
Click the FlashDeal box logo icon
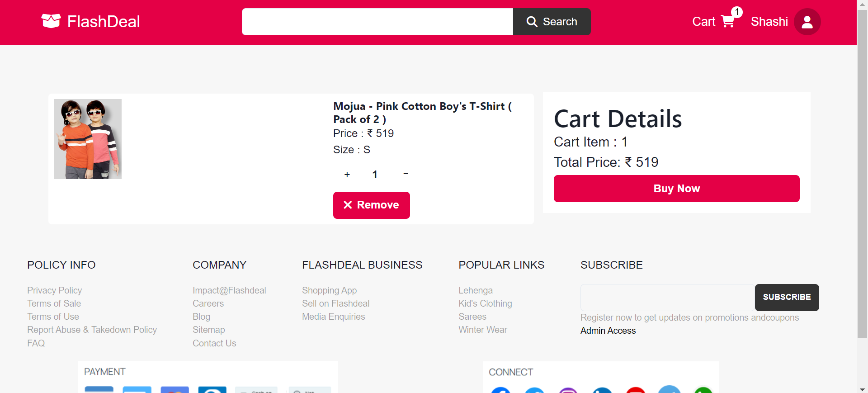tap(51, 21)
